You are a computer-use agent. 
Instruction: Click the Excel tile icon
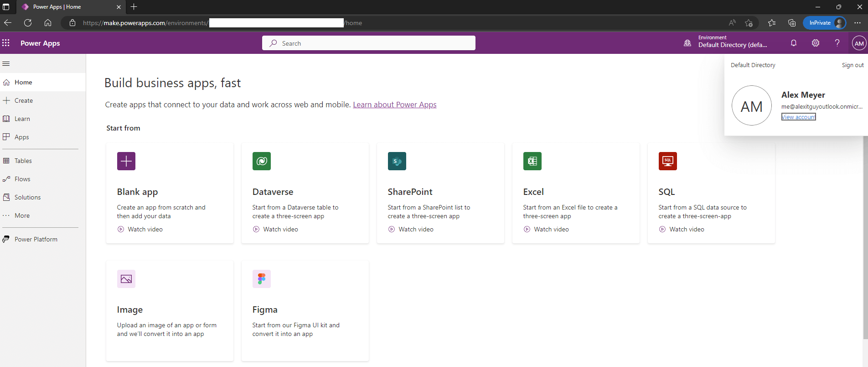pyautogui.click(x=532, y=161)
